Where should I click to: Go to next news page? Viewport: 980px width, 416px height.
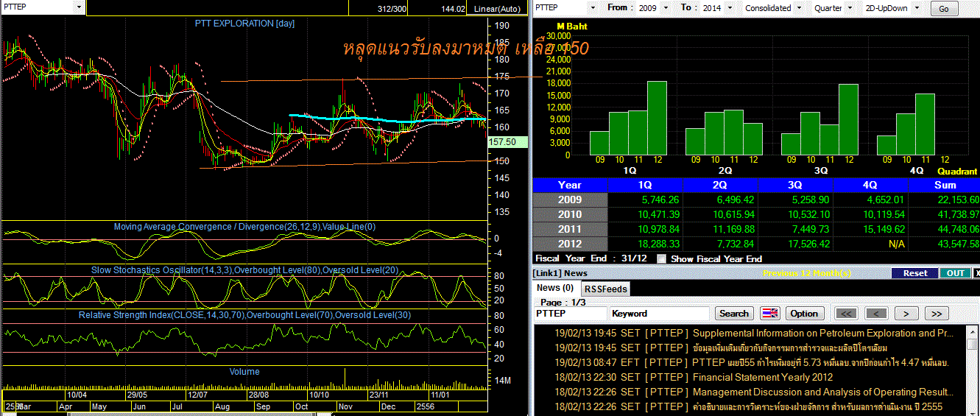906,314
